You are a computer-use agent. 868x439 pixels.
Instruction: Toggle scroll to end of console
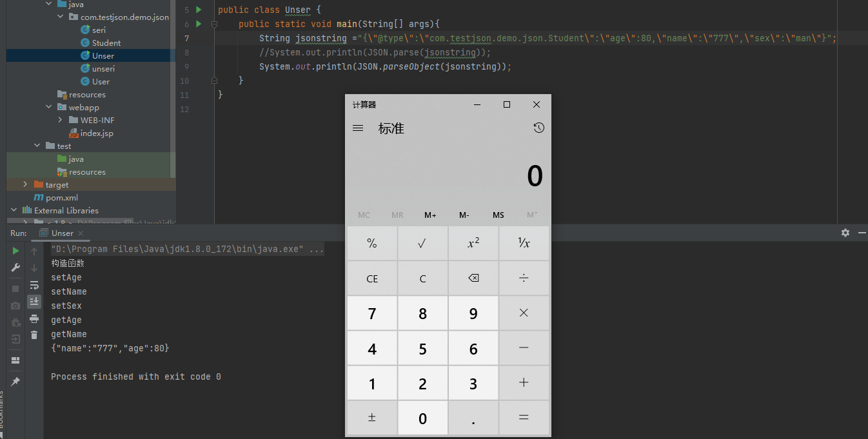[34, 302]
